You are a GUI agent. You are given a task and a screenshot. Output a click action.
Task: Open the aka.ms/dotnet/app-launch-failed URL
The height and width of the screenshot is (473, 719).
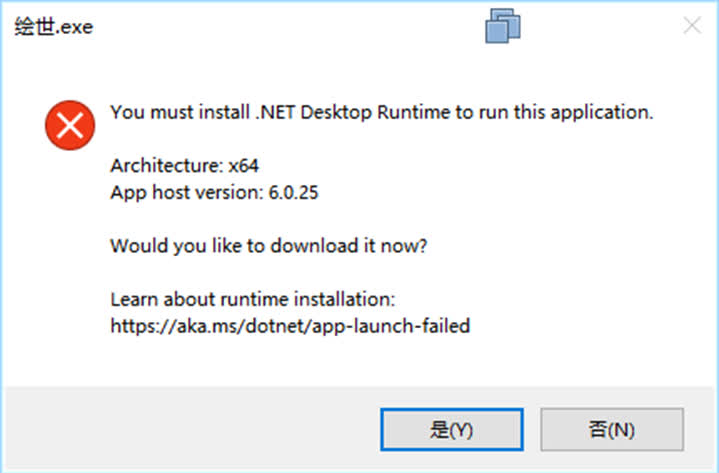(289, 325)
